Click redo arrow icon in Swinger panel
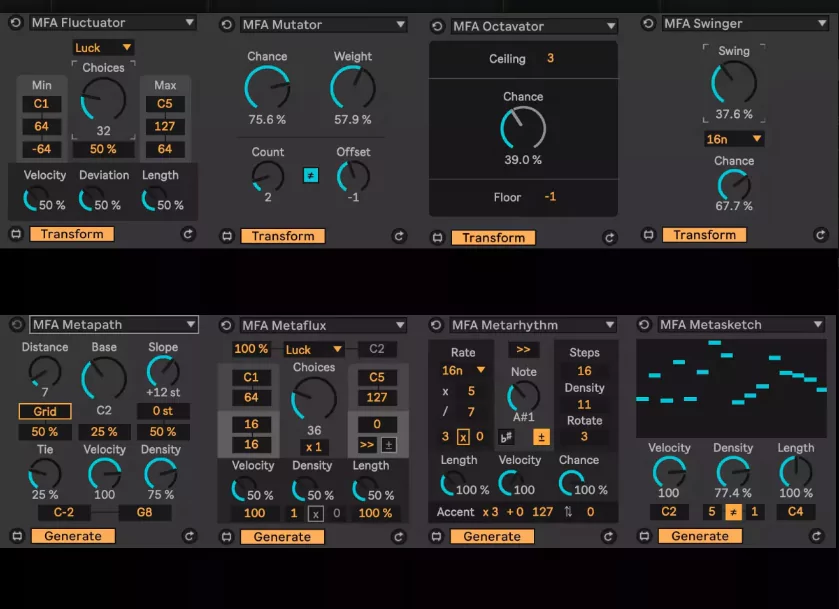Viewport: 839px width, 609px height. tap(820, 234)
